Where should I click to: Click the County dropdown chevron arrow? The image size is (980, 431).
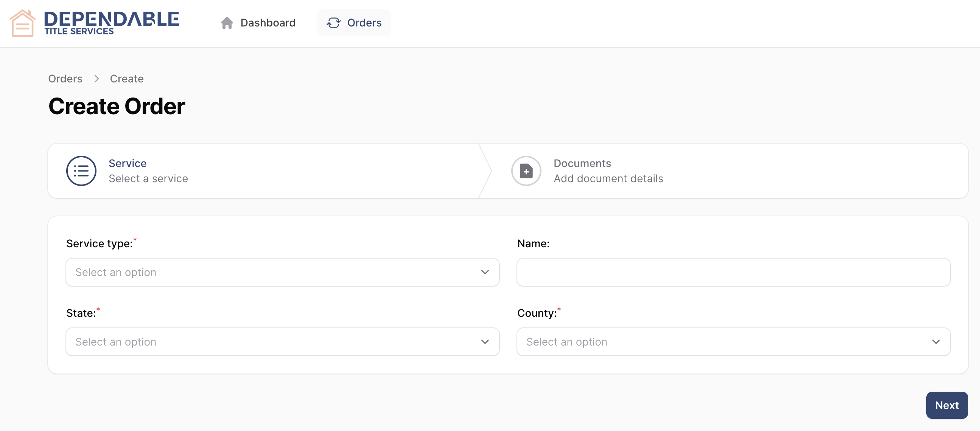tap(935, 342)
